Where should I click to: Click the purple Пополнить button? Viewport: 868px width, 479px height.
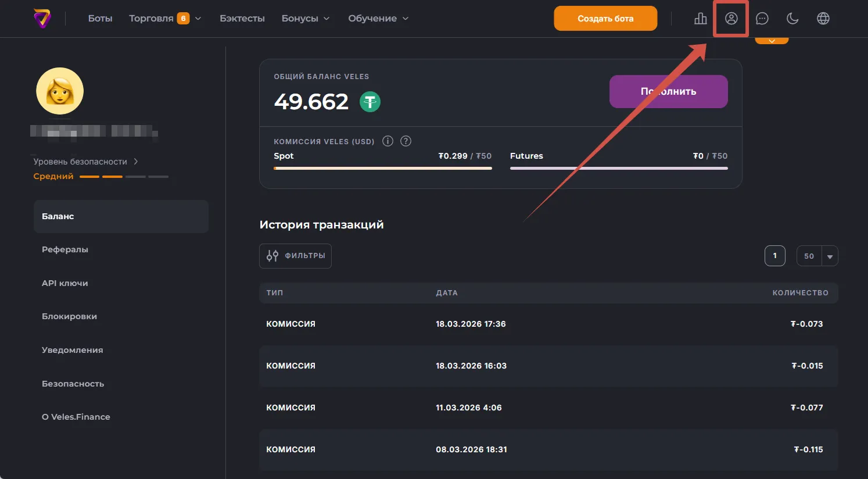point(668,91)
